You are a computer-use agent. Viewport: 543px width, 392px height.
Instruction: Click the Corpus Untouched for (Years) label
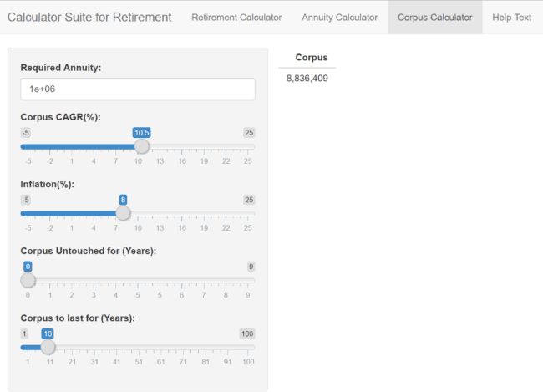tap(89, 251)
